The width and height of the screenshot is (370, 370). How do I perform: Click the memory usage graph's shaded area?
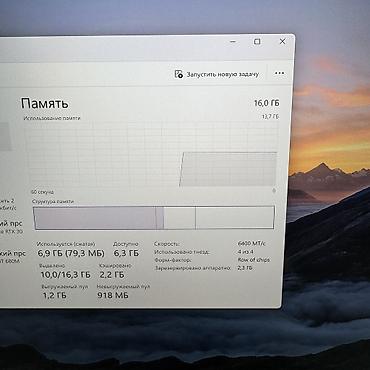point(228,169)
